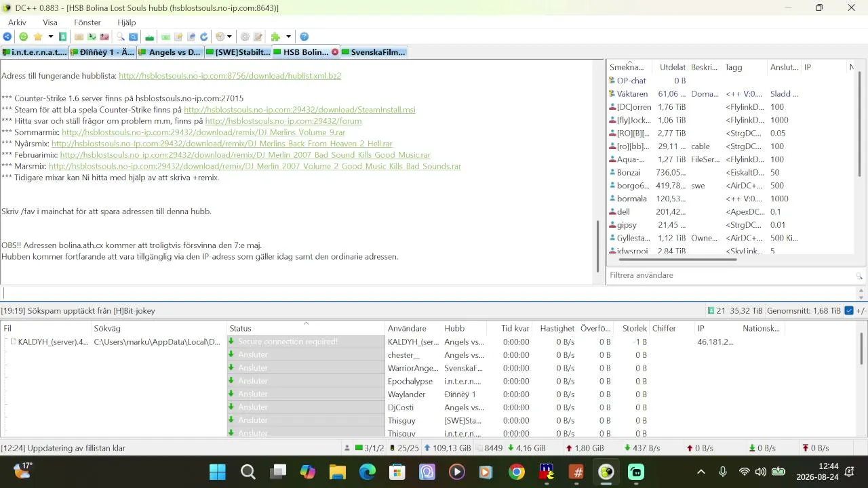Expand the Plugins dropdown arrow
This screenshot has height=488, width=868.
click(288, 37)
